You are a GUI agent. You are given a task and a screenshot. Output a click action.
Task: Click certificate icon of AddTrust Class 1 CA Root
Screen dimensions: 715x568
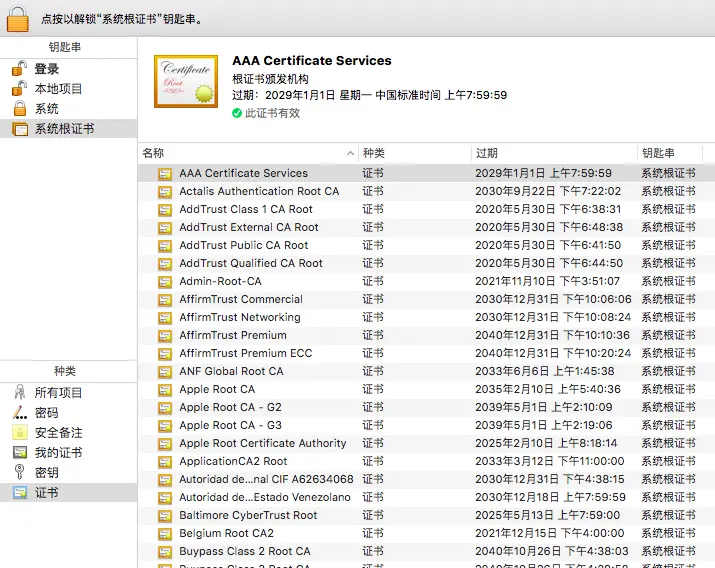pos(165,210)
